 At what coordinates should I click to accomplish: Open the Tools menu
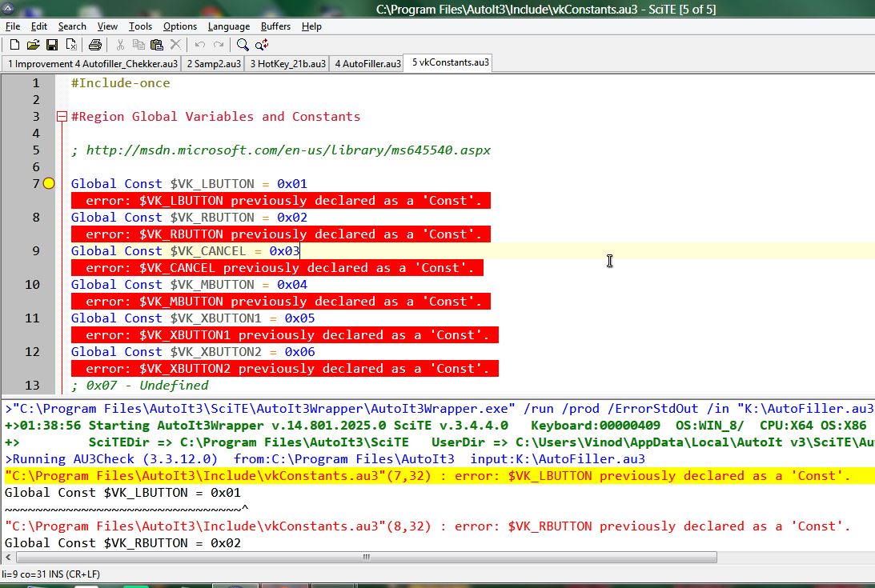click(x=140, y=26)
